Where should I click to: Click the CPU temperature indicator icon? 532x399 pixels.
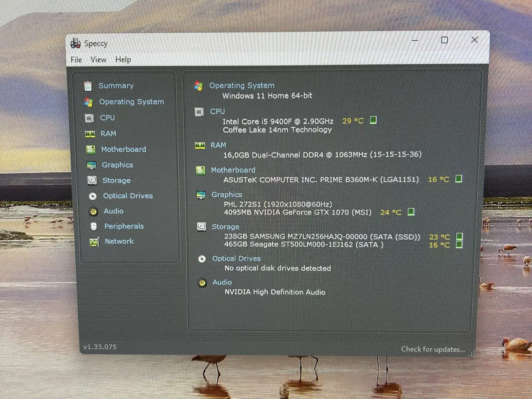pos(373,121)
